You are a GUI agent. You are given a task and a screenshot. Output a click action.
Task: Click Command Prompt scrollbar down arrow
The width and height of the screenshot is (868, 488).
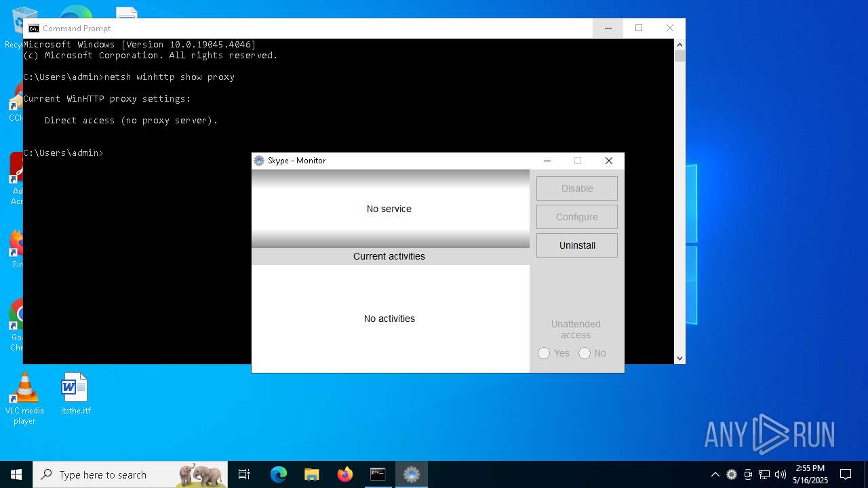point(680,359)
